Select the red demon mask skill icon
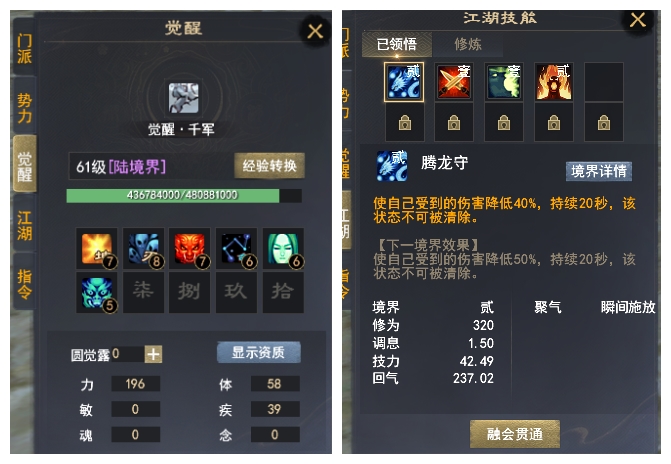 tap(190, 248)
